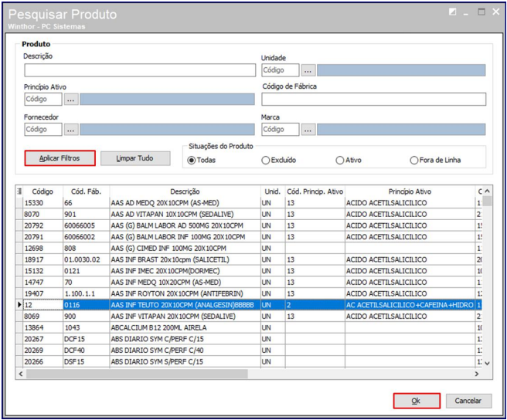This screenshot has height=420, width=507.
Task: Sort by the Código column header
Action: point(43,191)
